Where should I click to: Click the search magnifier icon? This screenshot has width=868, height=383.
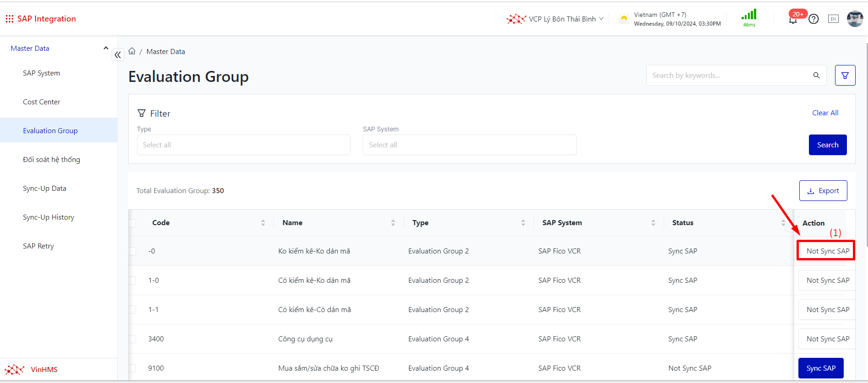pyautogui.click(x=816, y=76)
